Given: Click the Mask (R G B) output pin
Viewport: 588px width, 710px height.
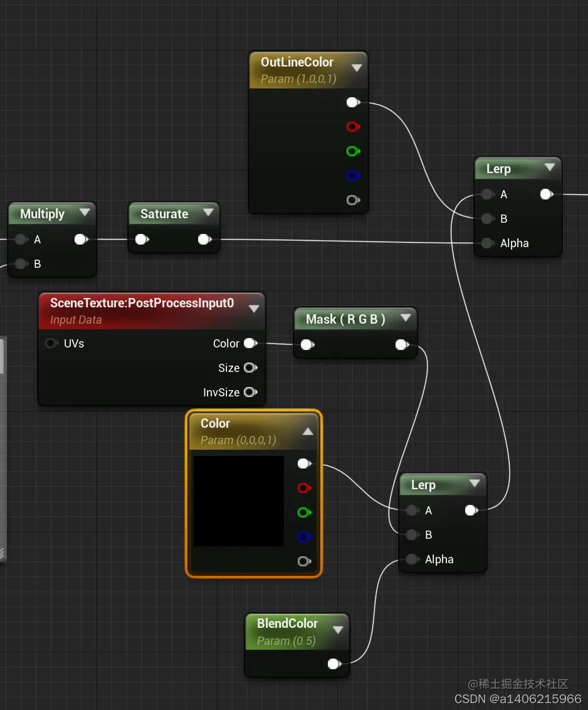Looking at the screenshot, I should (x=401, y=345).
